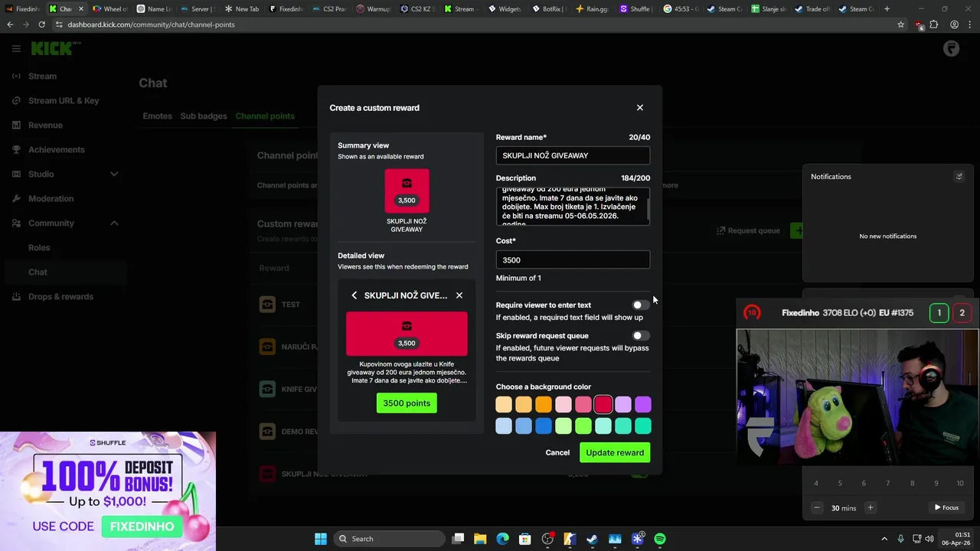
Task: Select the Channel points tab
Action: point(265,116)
